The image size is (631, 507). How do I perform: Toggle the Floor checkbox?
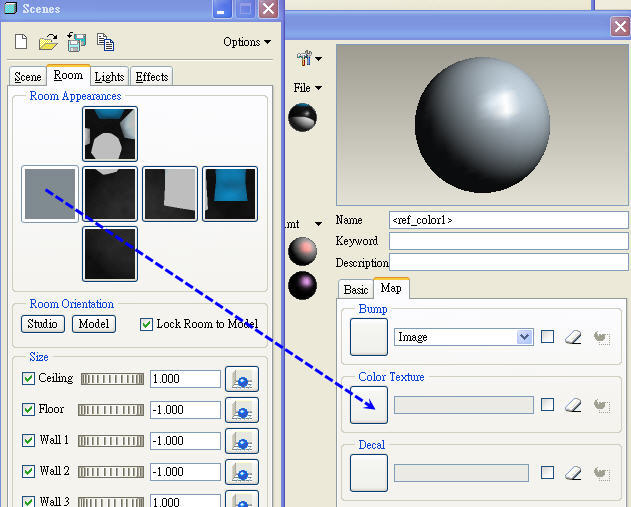(x=28, y=409)
